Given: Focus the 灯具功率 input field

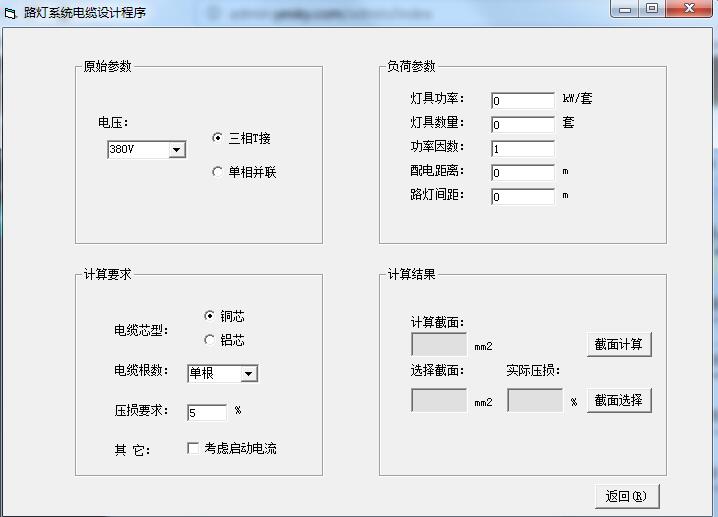Looking at the screenshot, I should pyautogui.click(x=522, y=100).
